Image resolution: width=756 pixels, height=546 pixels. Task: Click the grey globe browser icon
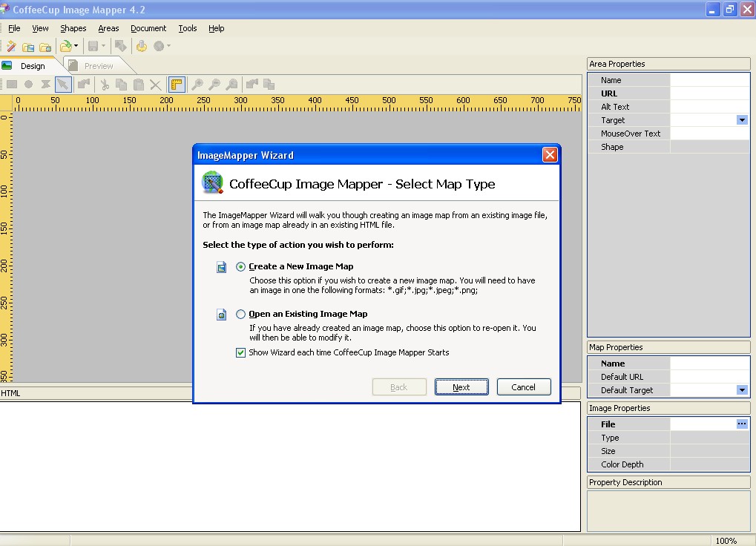click(159, 46)
